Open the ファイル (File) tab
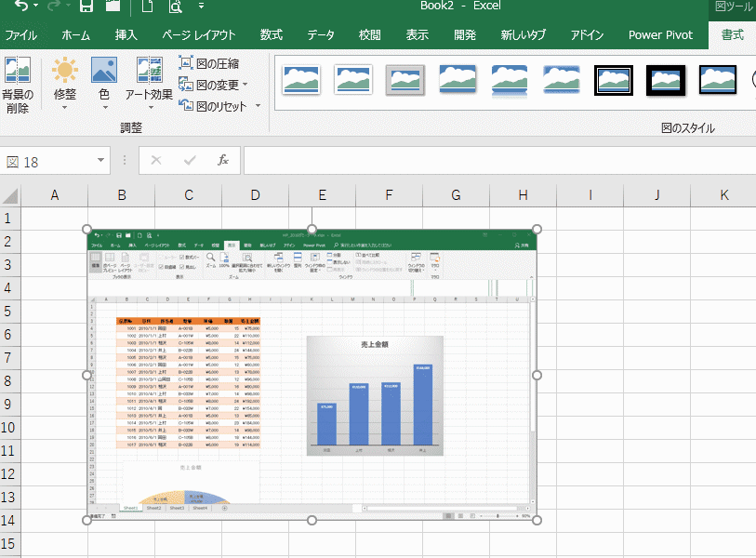The height and width of the screenshot is (558, 756). (x=21, y=35)
